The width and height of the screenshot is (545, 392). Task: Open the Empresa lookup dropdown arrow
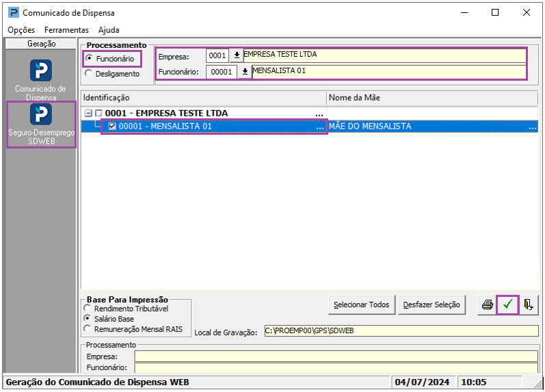click(x=237, y=55)
